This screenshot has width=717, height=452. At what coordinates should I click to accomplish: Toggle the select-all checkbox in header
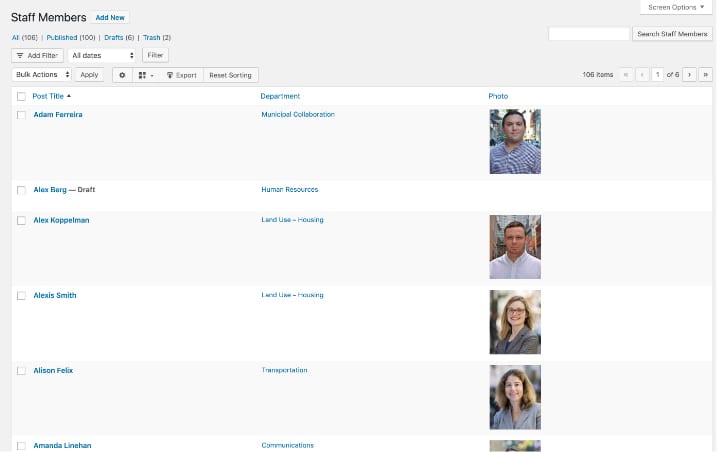(x=21, y=97)
